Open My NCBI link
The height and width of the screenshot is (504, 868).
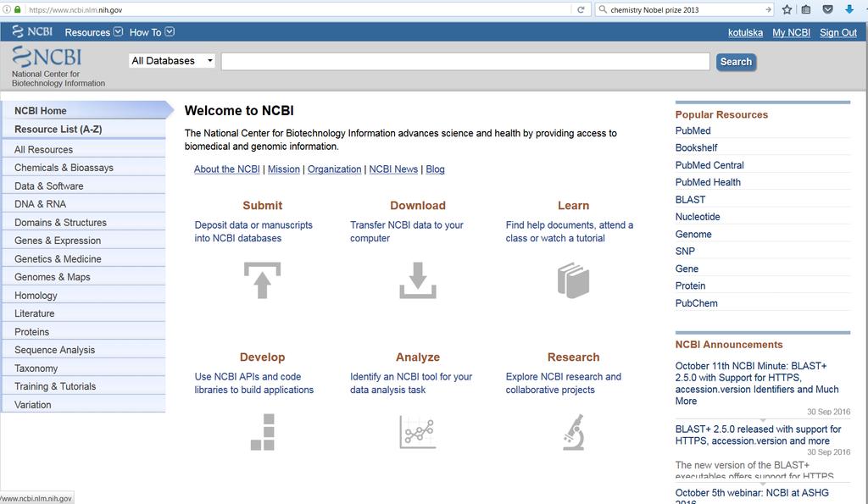[791, 33]
